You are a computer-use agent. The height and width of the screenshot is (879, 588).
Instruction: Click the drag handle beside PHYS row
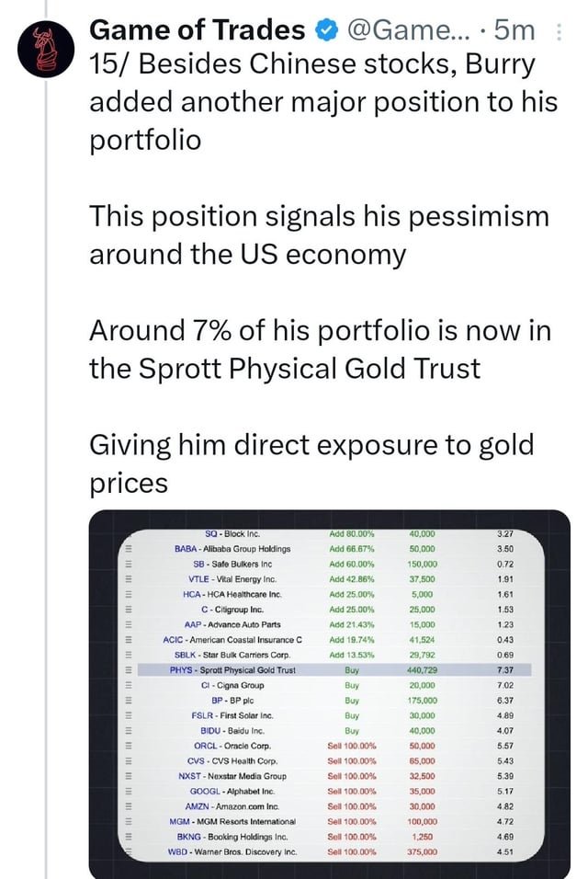128,670
